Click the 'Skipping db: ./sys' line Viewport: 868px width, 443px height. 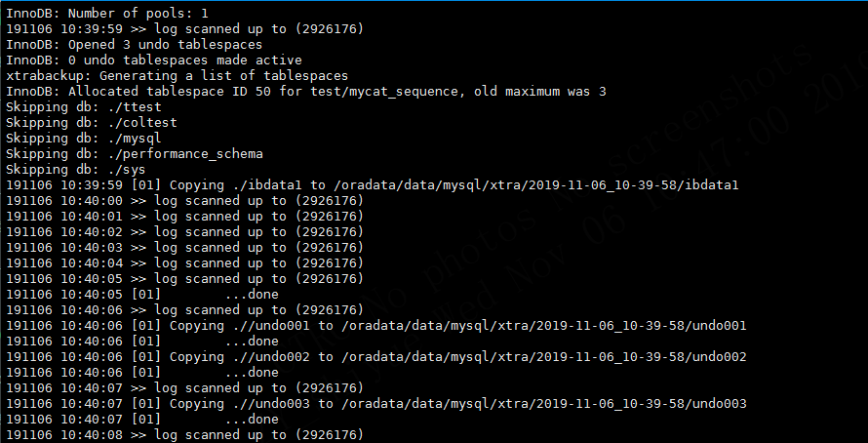coord(76,169)
